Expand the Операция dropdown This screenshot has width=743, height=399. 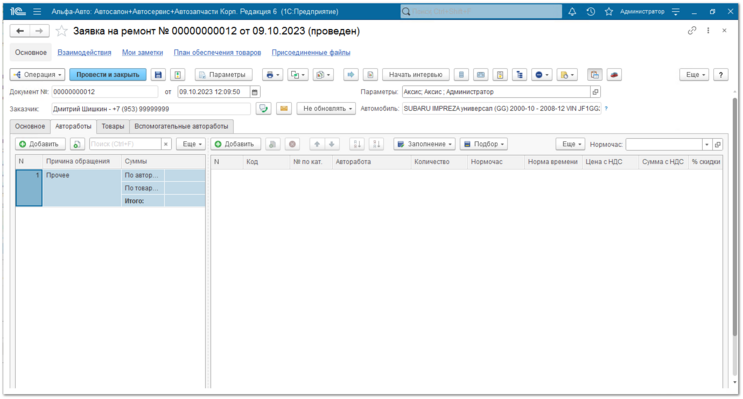[37, 75]
